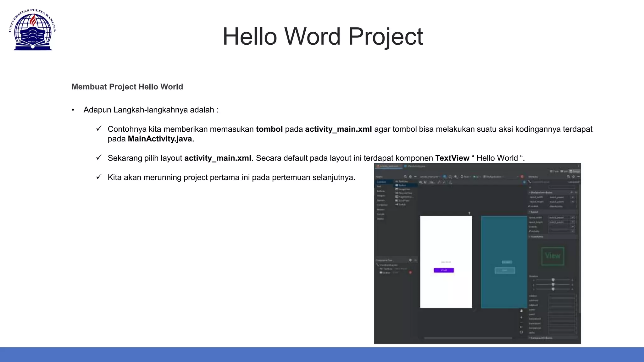The width and height of the screenshot is (644, 362).
Task: Select ConstraintLayout in the Component Tree
Action: pyautogui.click(x=388, y=265)
